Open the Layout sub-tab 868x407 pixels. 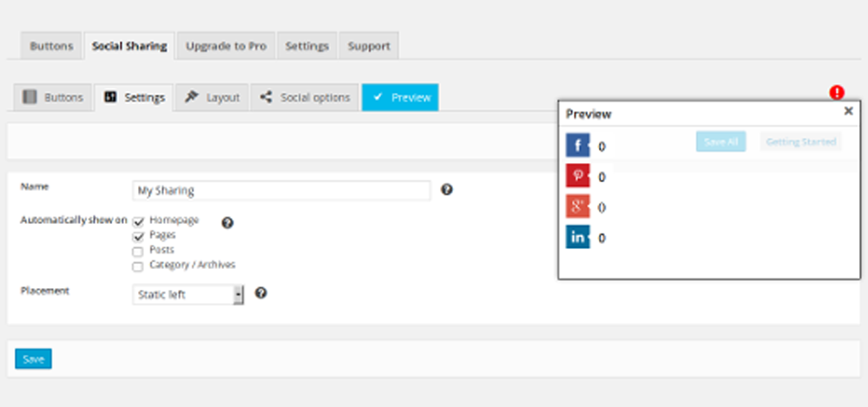click(212, 97)
